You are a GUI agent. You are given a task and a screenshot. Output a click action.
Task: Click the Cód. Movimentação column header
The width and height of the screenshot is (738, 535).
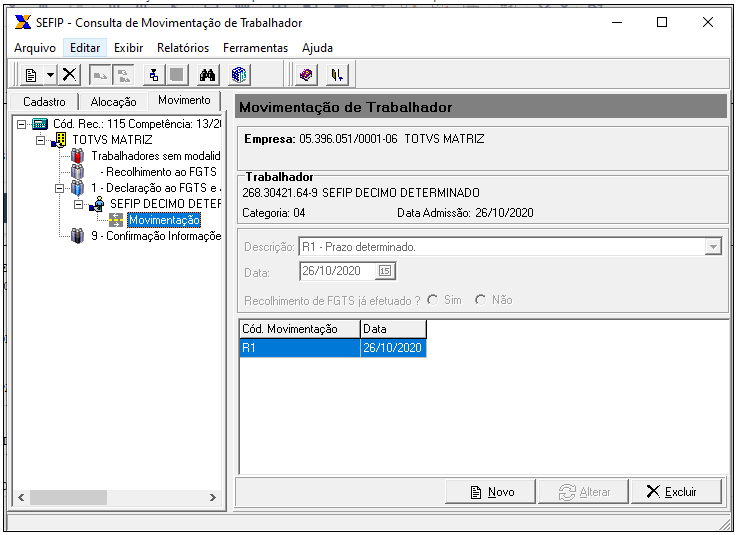pos(300,329)
